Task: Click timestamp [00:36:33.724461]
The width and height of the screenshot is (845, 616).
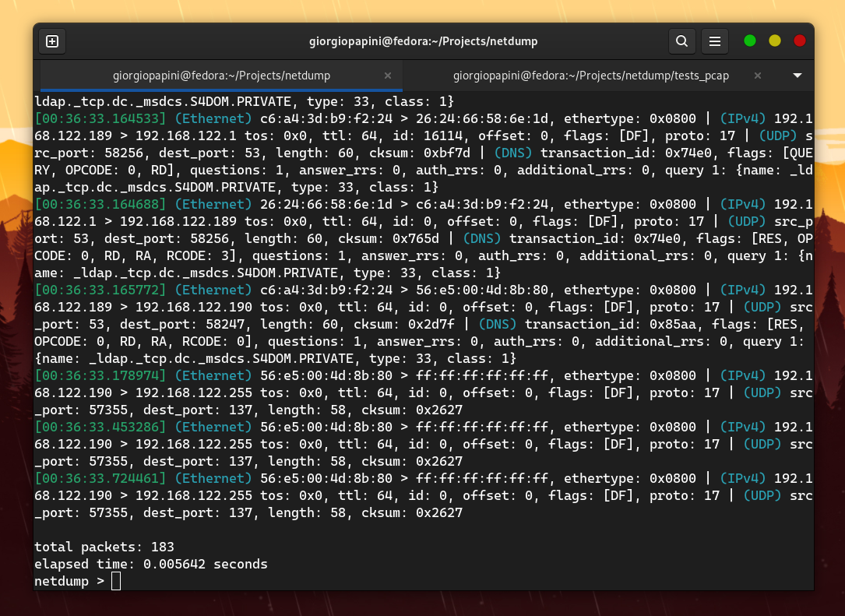Action: click(x=100, y=479)
